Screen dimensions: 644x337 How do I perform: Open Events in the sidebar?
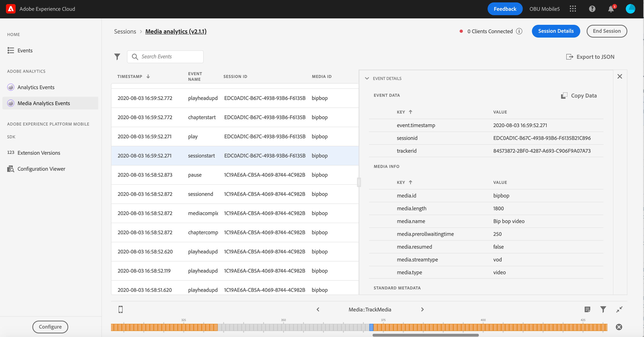[25, 51]
